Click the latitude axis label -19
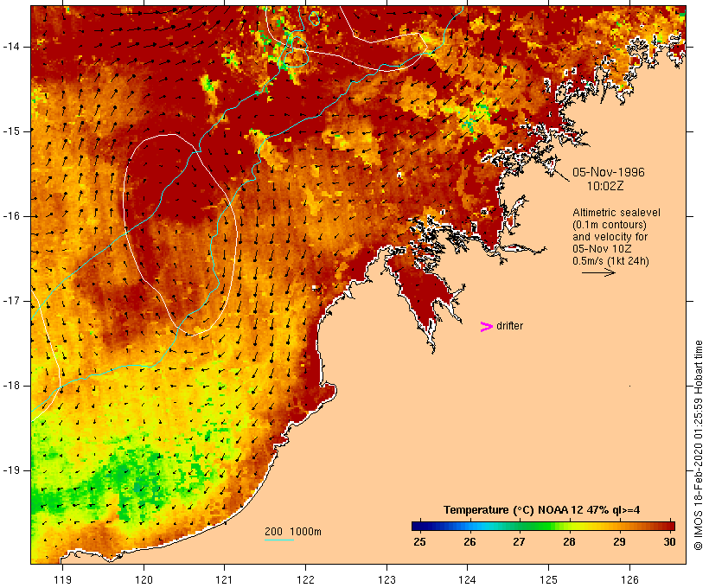 11,470
